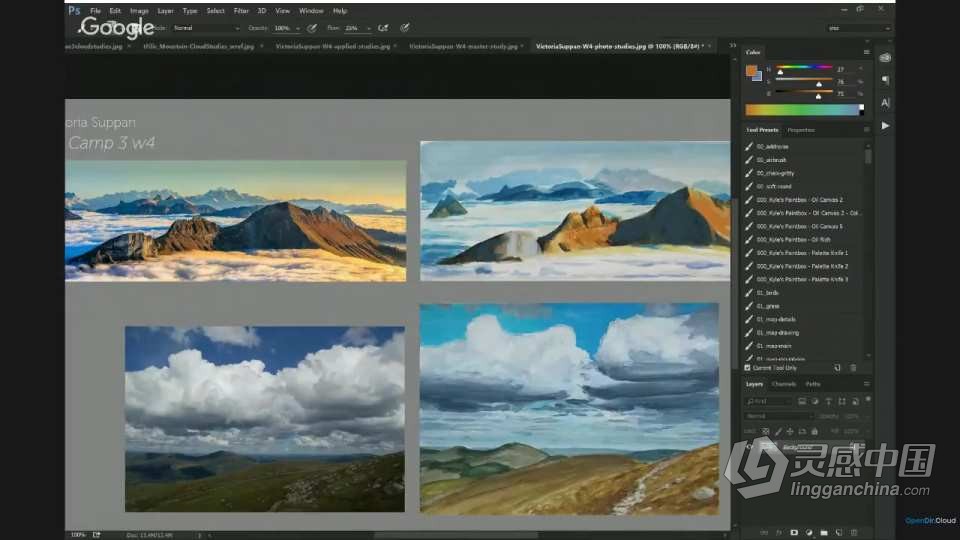The height and width of the screenshot is (540, 960).
Task: Switch to the Paths tab
Action: (x=813, y=384)
